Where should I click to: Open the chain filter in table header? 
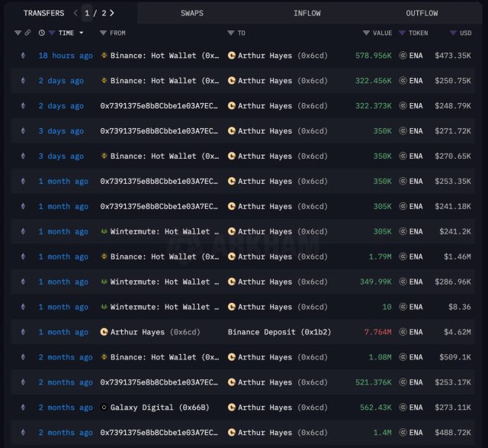point(18,33)
